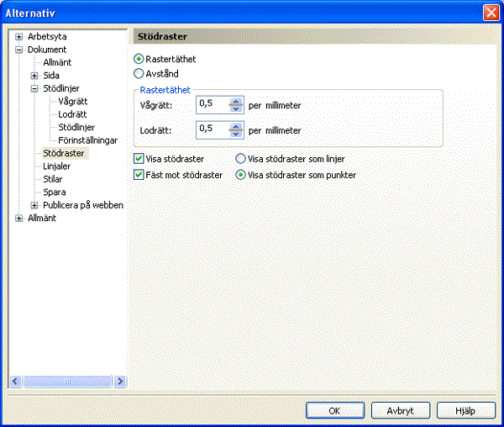Image resolution: width=504 pixels, height=427 pixels.
Task: Expand the Arbetsyta tree node
Action: coord(19,37)
